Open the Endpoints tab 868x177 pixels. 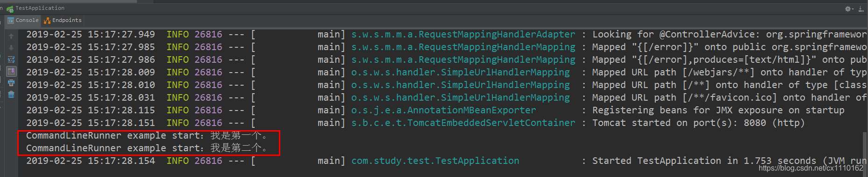(63, 20)
